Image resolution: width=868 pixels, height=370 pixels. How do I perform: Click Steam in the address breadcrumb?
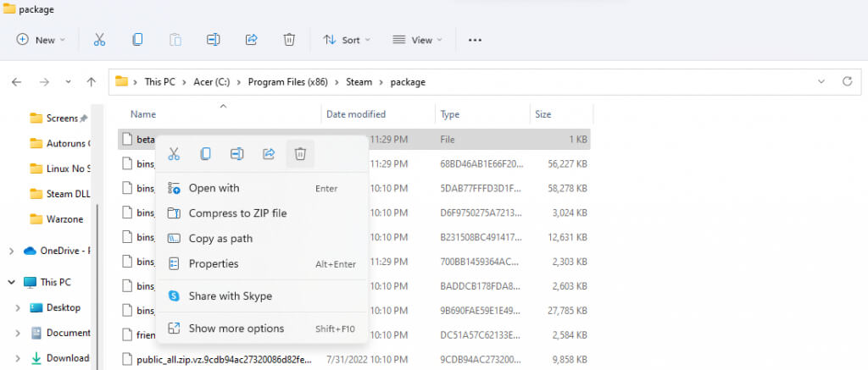click(x=359, y=82)
